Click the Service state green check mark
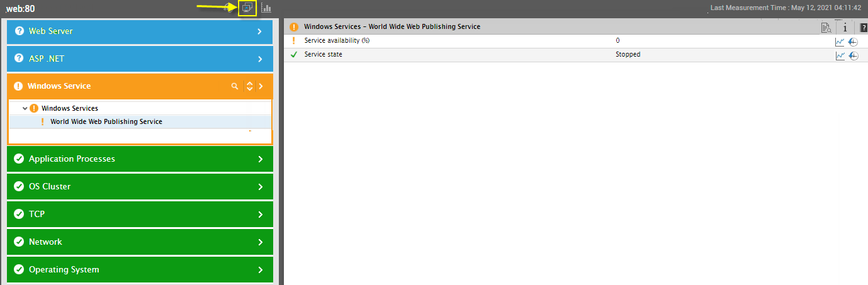The height and width of the screenshot is (285, 868). [x=293, y=55]
